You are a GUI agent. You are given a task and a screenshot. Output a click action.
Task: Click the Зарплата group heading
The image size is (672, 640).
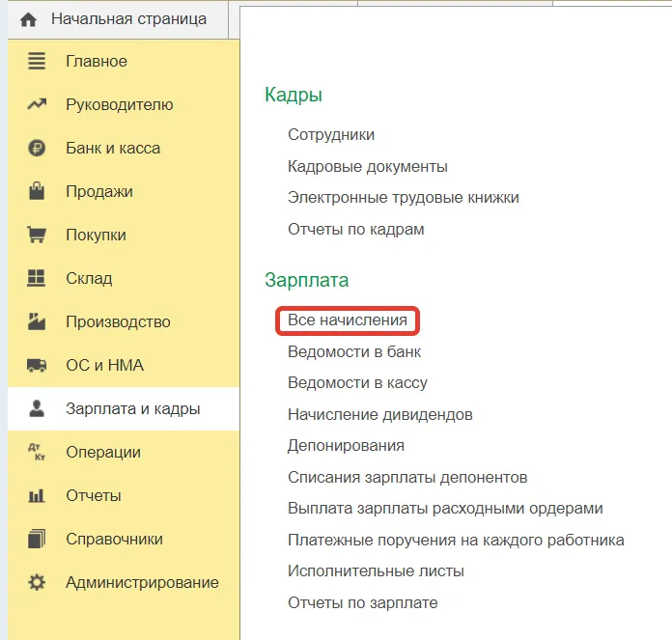(x=307, y=280)
